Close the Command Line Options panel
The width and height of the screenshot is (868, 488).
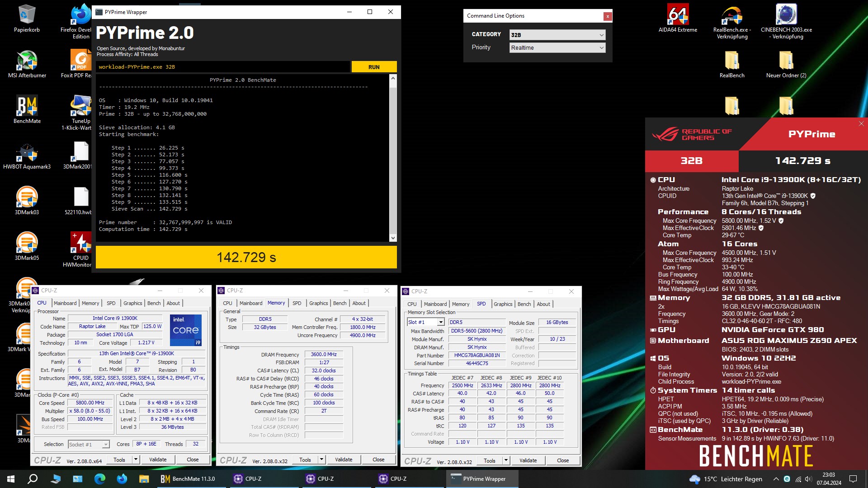pos(608,16)
